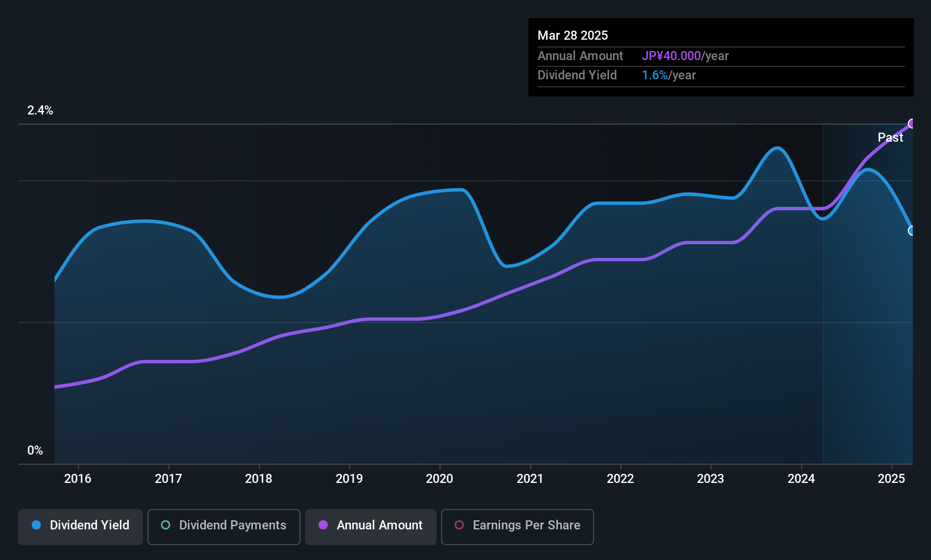Toggle the Dividend Yield legend button
Image resolution: width=931 pixels, height=560 pixels.
(x=81, y=527)
